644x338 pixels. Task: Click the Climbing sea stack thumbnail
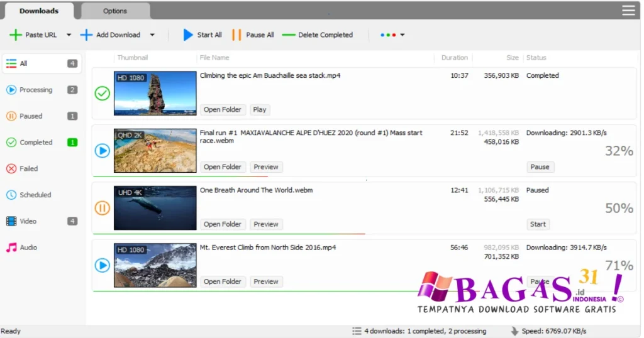pyautogui.click(x=155, y=93)
